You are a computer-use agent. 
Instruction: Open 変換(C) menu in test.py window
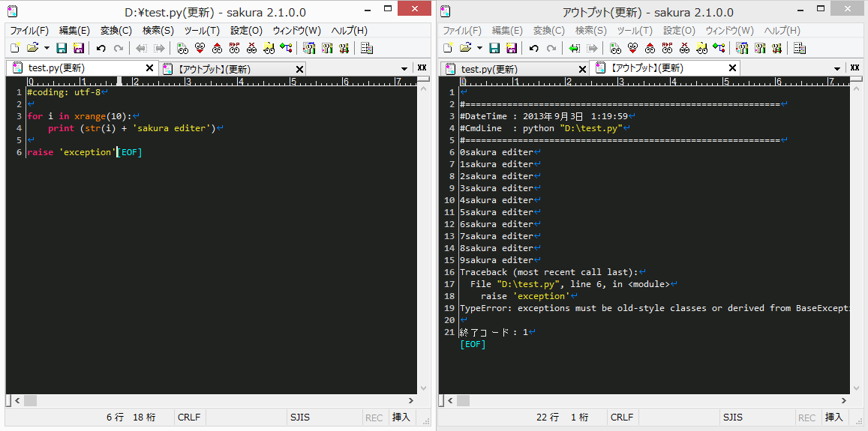116,31
